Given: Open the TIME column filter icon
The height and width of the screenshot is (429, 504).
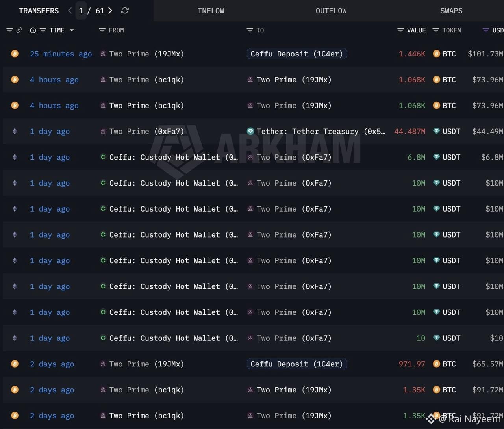Looking at the screenshot, I should 43,30.
